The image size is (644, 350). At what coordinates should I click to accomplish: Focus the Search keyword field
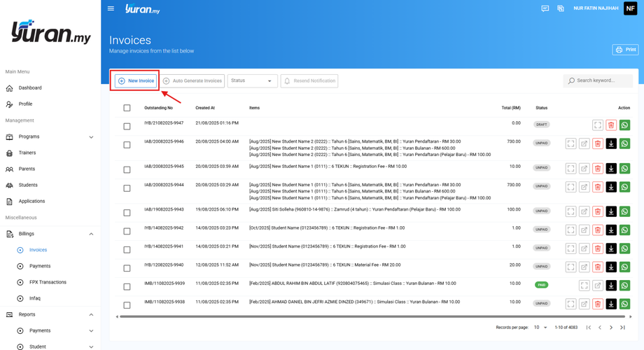tap(598, 81)
